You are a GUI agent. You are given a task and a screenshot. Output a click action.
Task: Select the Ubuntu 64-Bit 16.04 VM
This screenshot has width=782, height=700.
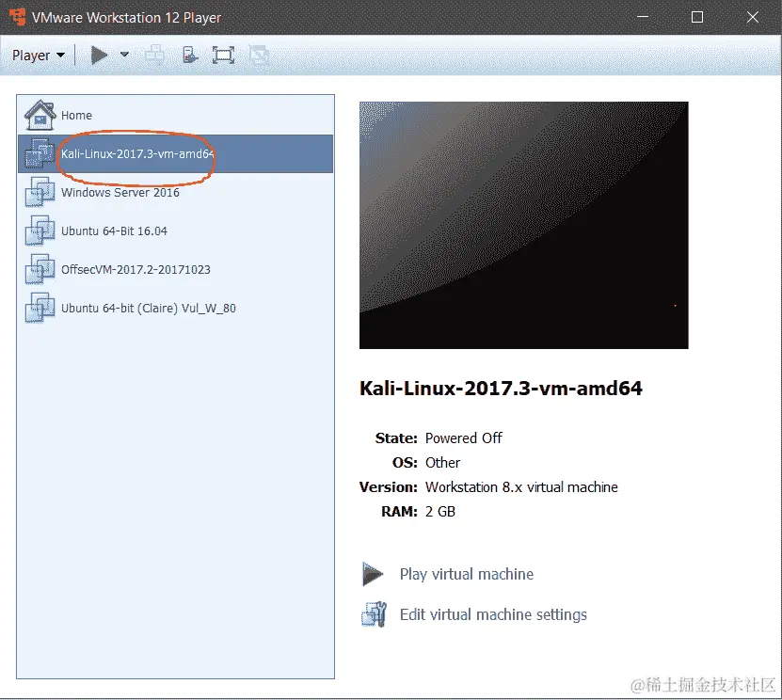point(176,231)
